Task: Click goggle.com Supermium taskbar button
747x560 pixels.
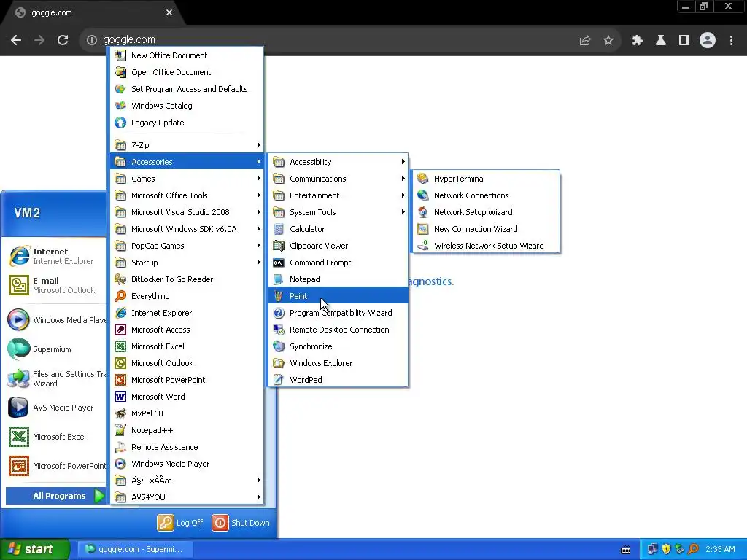Action: point(134,549)
